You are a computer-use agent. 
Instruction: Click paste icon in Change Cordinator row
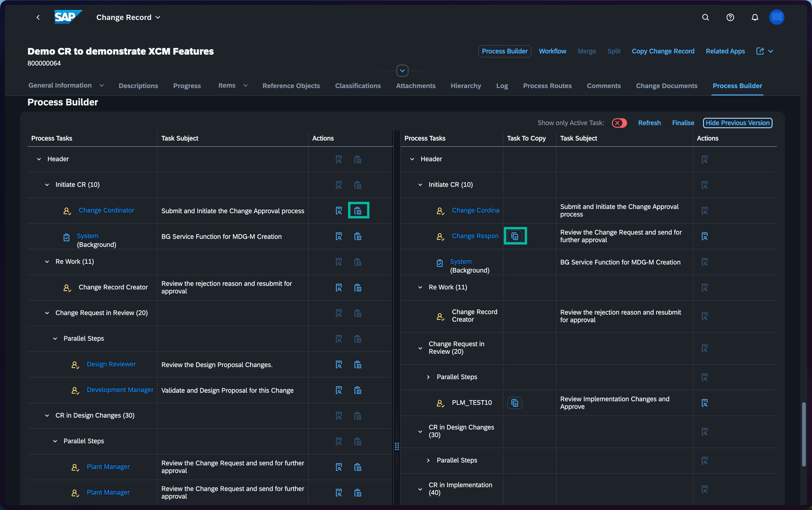[358, 210]
